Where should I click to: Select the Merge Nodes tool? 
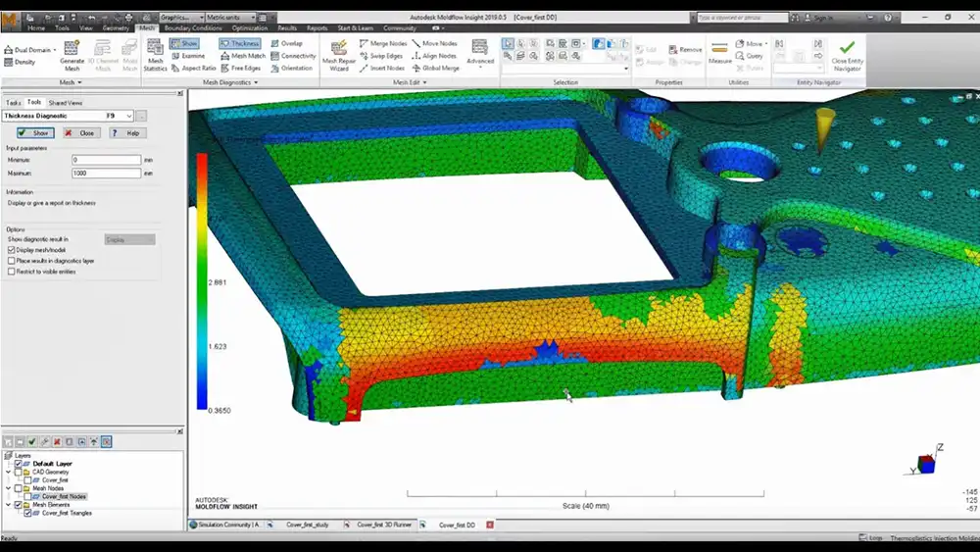tap(383, 44)
